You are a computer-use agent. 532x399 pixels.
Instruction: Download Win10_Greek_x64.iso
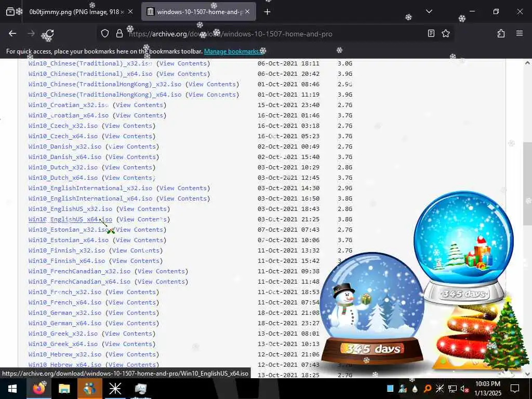[63, 344]
